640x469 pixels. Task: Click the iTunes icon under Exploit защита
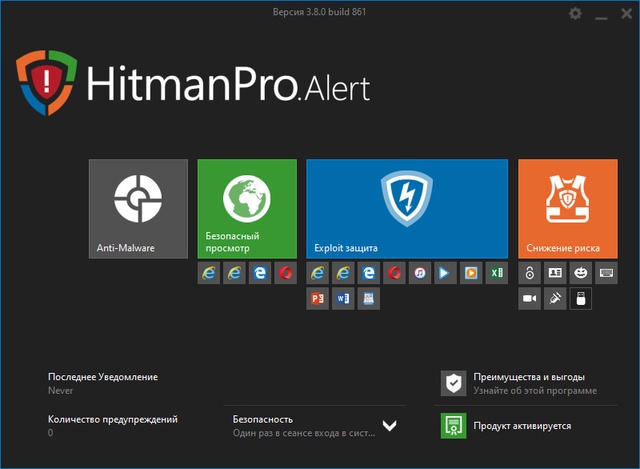(420, 273)
